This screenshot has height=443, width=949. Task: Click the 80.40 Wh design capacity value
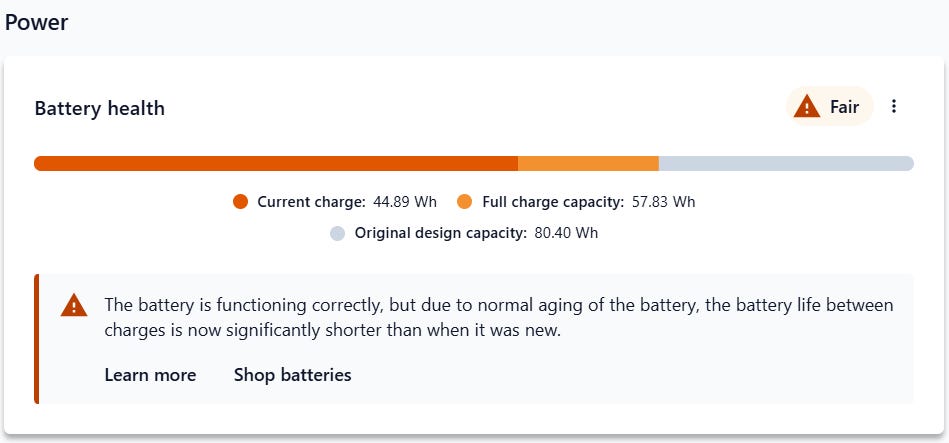pos(566,233)
